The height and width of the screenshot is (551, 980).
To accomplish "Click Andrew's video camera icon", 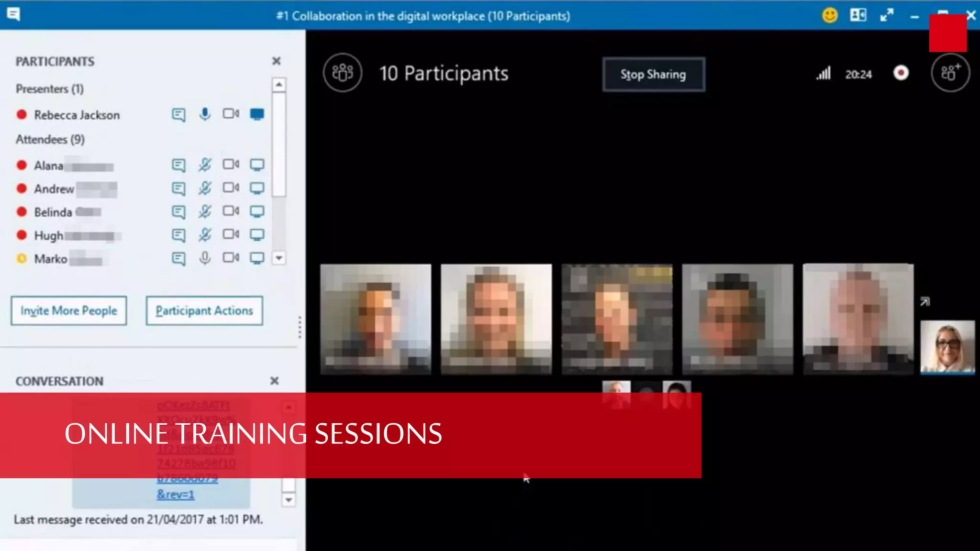I will 231,187.
